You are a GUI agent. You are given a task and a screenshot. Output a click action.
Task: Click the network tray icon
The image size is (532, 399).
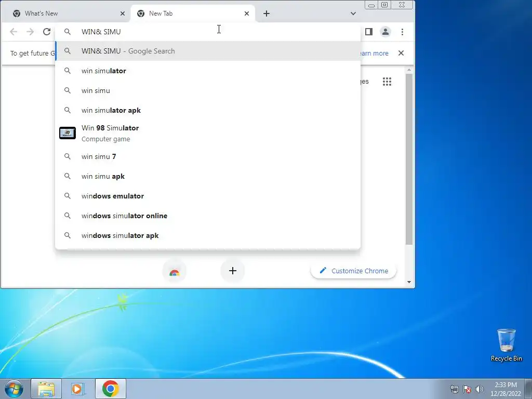pyautogui.click(x=454, y=389)
